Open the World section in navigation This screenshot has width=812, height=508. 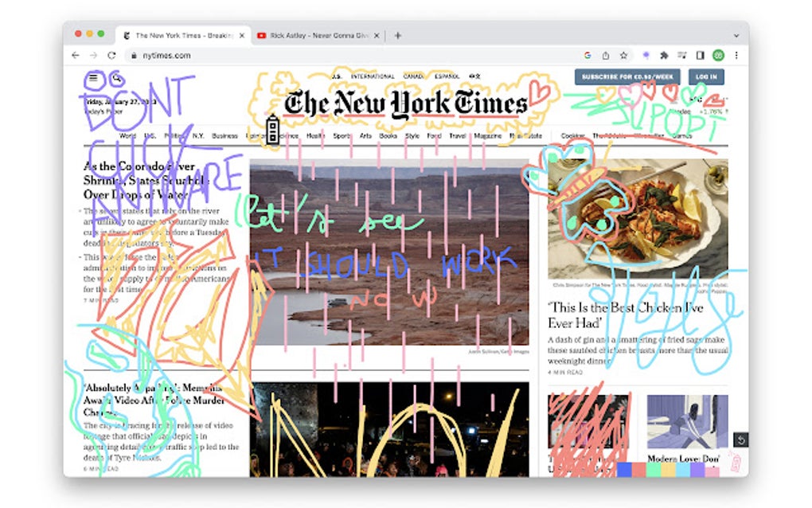point(127,135)
